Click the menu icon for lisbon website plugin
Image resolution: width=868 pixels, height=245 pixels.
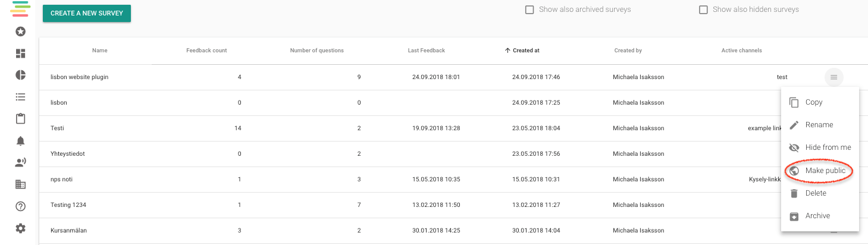[x=834, y=77]
